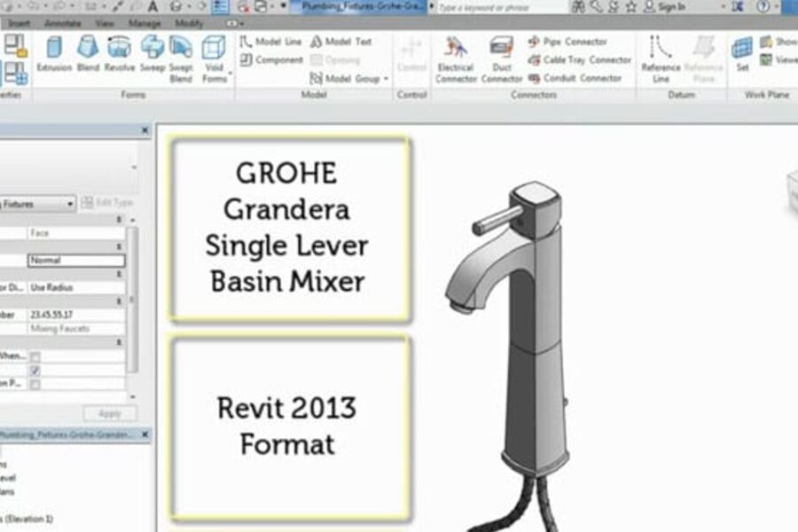The image size is (798, 532).
Task: Open the Swept Blend flyout arrow
Action: coord(229,74)
